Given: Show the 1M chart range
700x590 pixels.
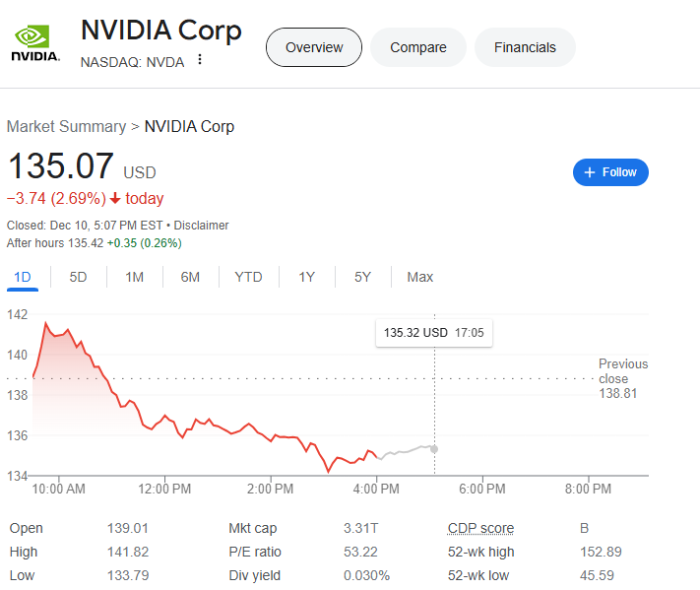Looking at the screenshot, I should pyautogui.click(x=134, y=277).
